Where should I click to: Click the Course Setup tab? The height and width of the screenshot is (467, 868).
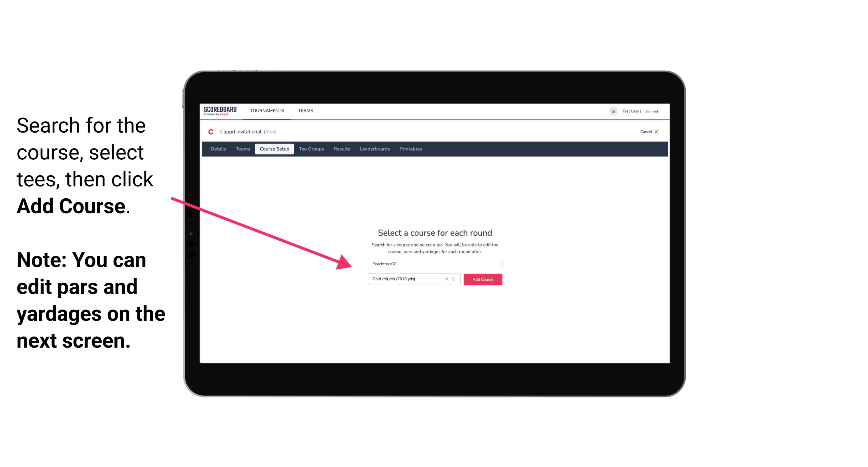pyautogui.click(x=274, y=148)
